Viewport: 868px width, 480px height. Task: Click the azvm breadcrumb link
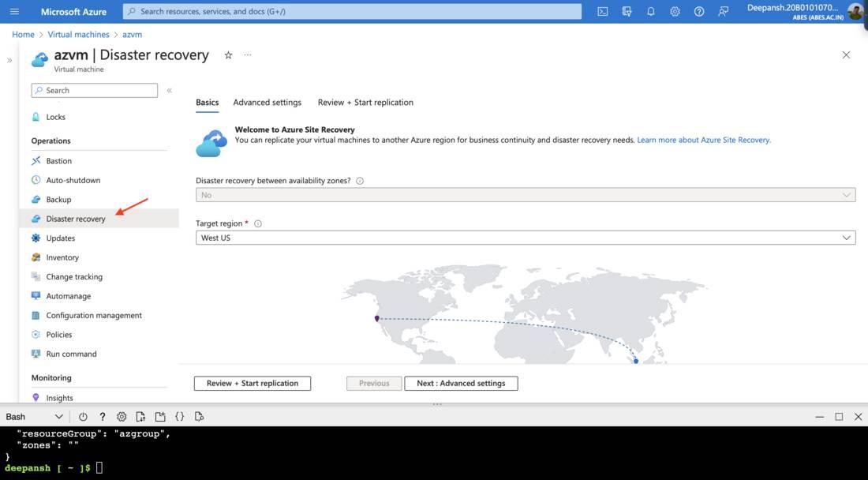click(133, 34)
